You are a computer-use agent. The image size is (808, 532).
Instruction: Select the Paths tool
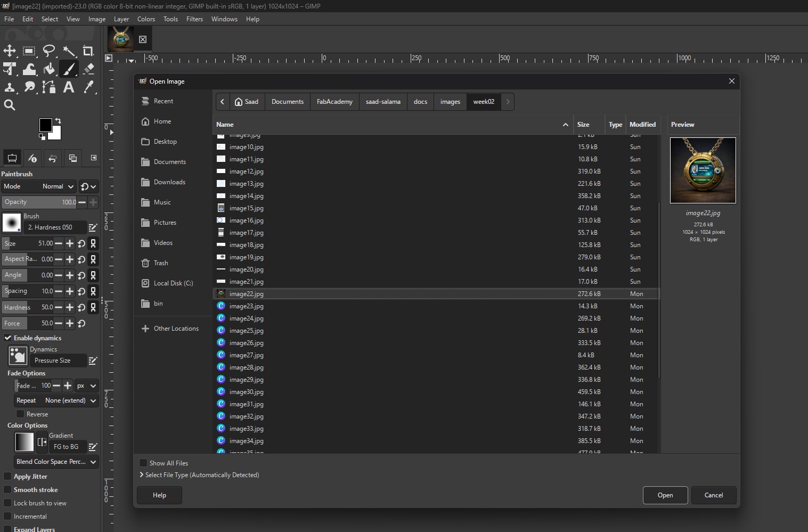[49, 87]
